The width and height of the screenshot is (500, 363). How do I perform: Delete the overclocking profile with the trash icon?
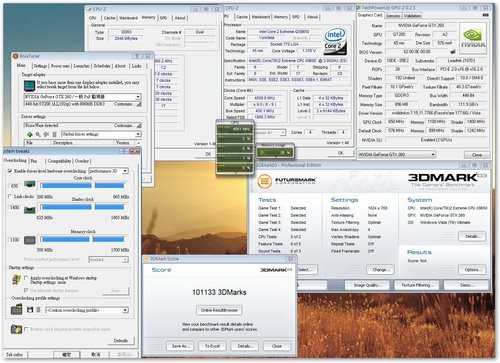[38, 310]
